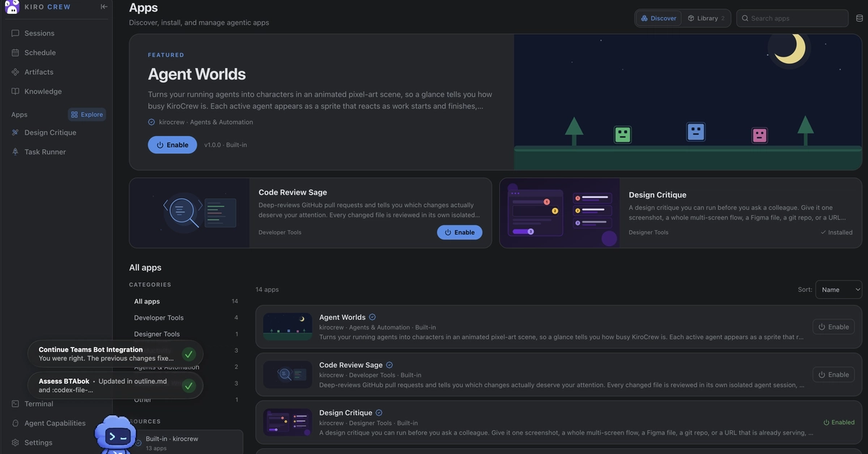The width and height of the screenshot is (868, 454).
Task: Collapse the left sidebar
Action: 103,7
